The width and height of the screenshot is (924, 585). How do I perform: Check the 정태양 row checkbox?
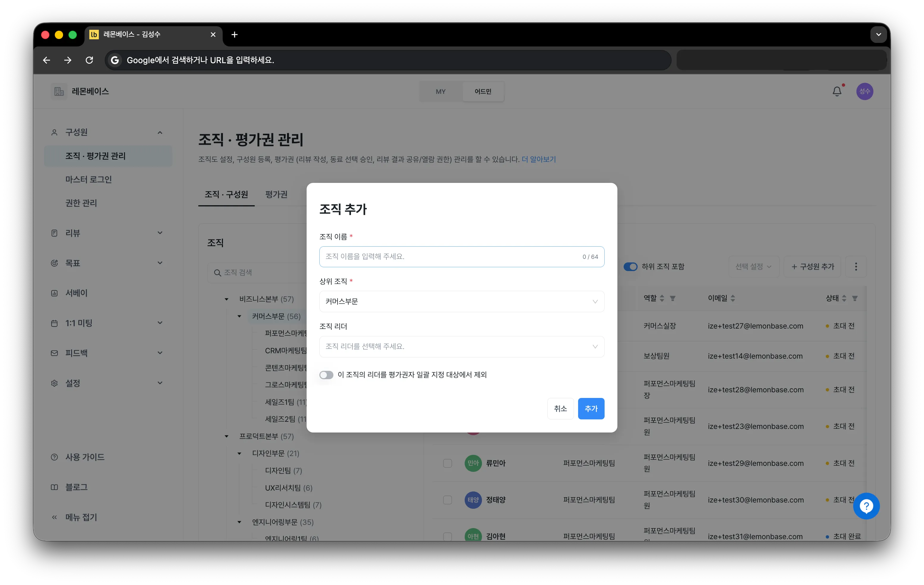(x=447, y=500)
